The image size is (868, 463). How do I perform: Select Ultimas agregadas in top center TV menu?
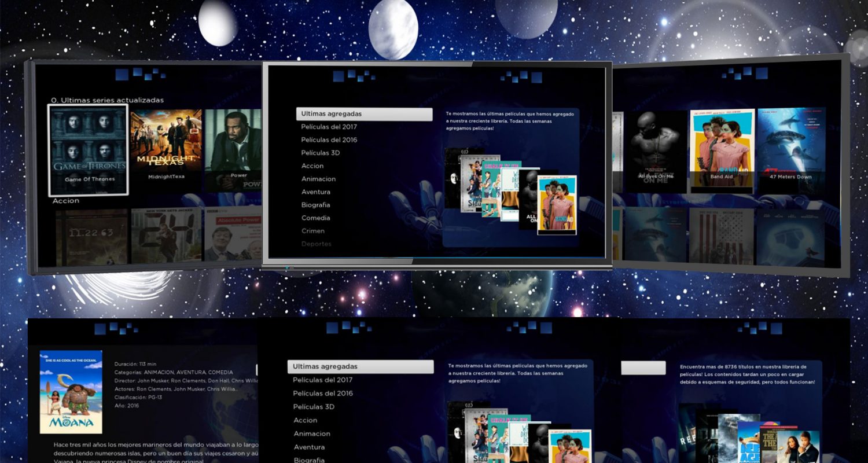click(364, 114)
